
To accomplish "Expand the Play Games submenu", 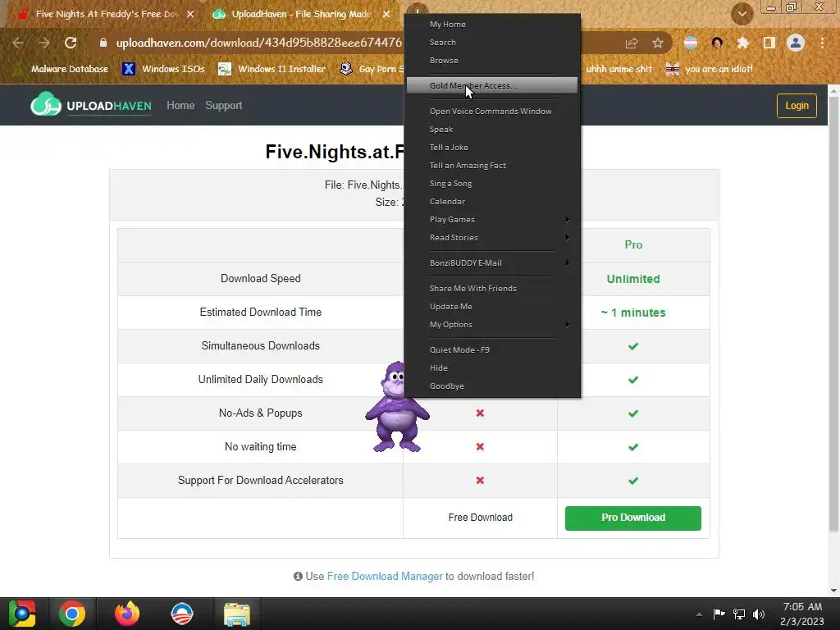I will (492, 220).
